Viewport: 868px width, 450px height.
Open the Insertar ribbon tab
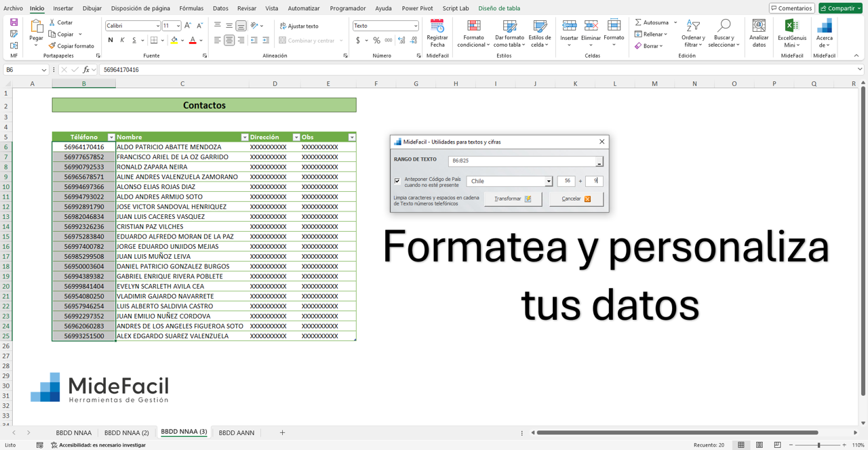(x=63, y=8)
